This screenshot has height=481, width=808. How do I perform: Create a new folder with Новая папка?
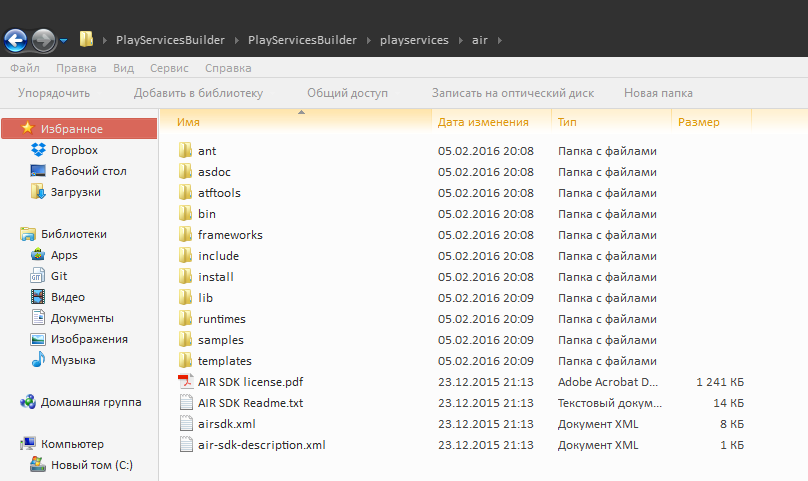pos(658,93)
